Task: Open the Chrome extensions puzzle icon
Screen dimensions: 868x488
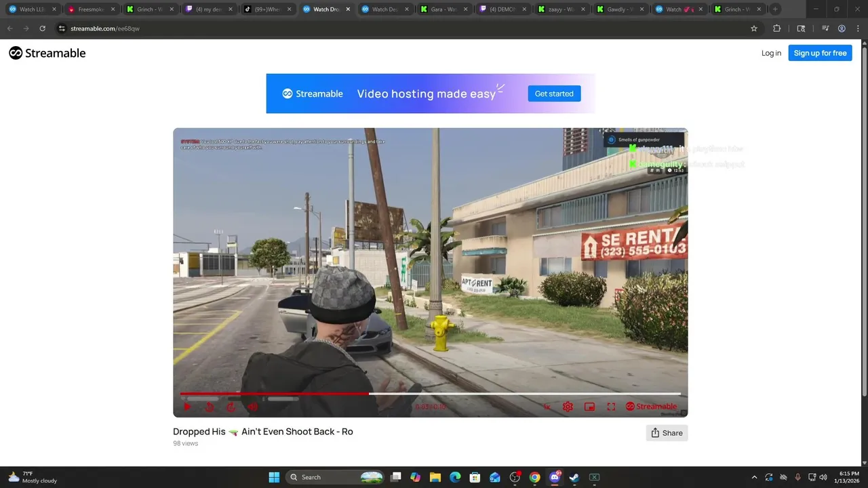Action: [776, 28]
